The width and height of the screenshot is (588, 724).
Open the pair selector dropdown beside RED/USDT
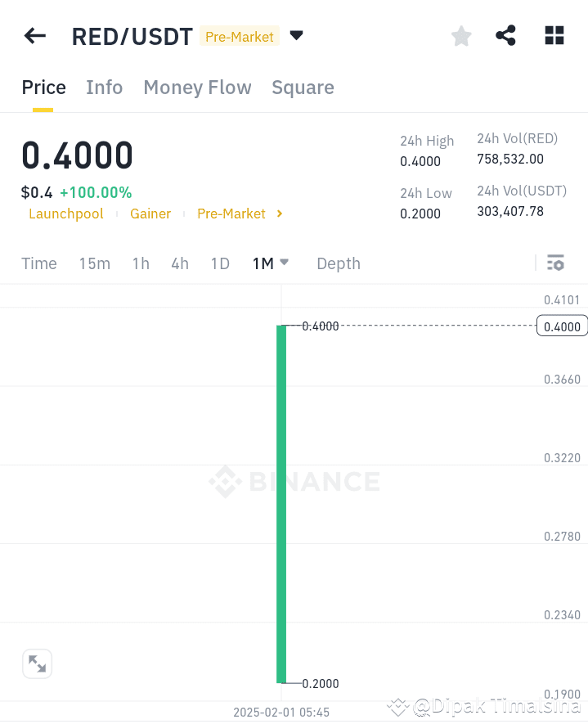click(296, 36)
